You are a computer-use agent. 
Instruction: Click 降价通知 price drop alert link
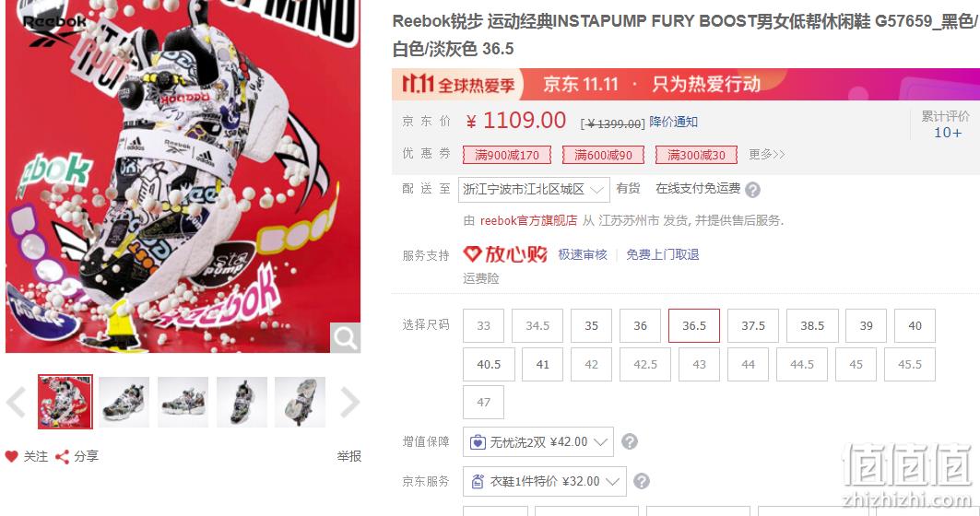(673, 122)
